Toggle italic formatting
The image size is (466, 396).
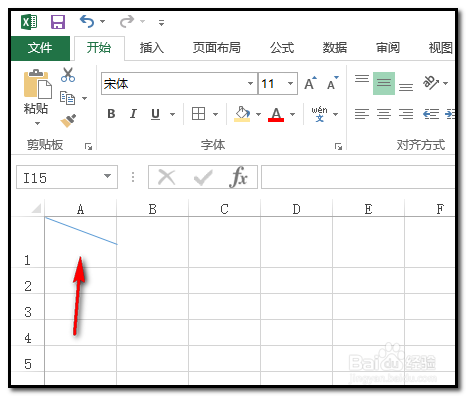click(x=133, y=114)
